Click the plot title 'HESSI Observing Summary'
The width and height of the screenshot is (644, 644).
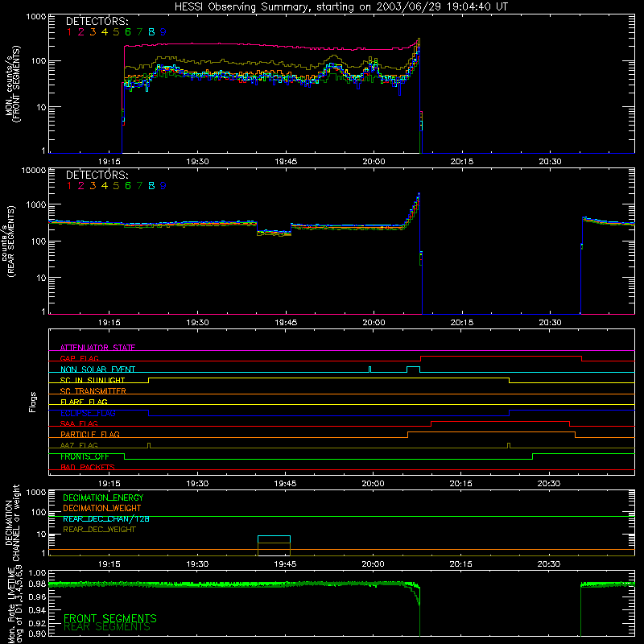click(x=243, y=7)
